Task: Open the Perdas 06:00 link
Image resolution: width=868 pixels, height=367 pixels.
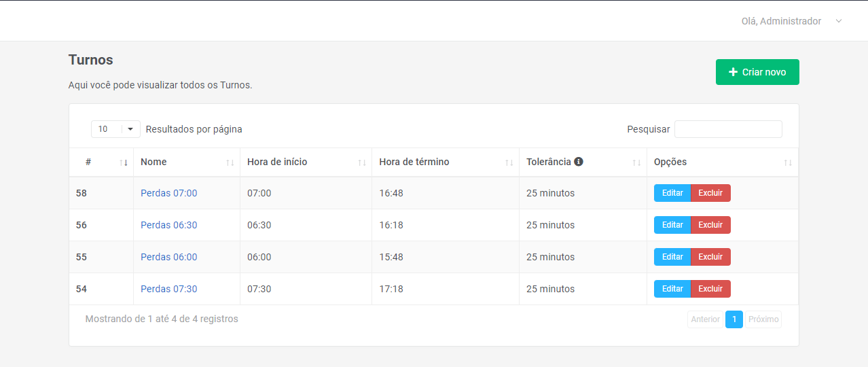Action: pyautogui.click(x=169, y=257)
